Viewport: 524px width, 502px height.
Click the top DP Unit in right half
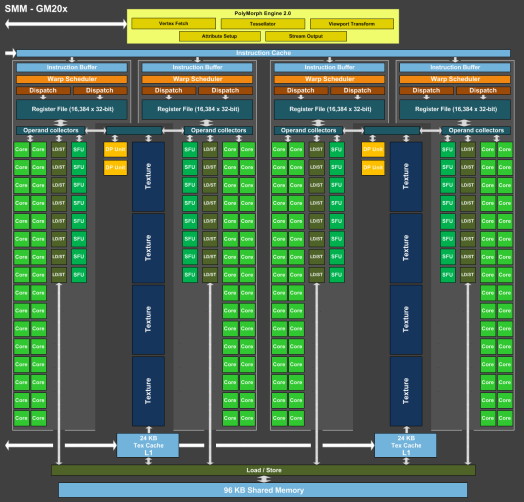click(373, 149)
